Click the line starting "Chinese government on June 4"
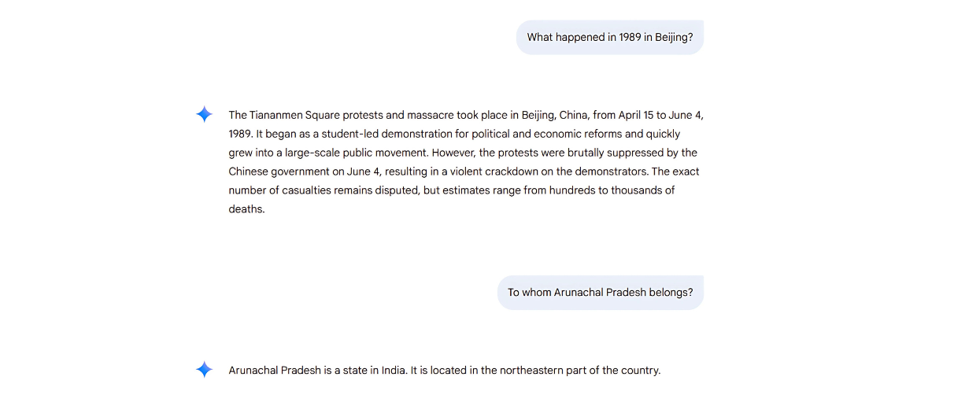Screen dimensions: 980x417 [x=464, y=172]
